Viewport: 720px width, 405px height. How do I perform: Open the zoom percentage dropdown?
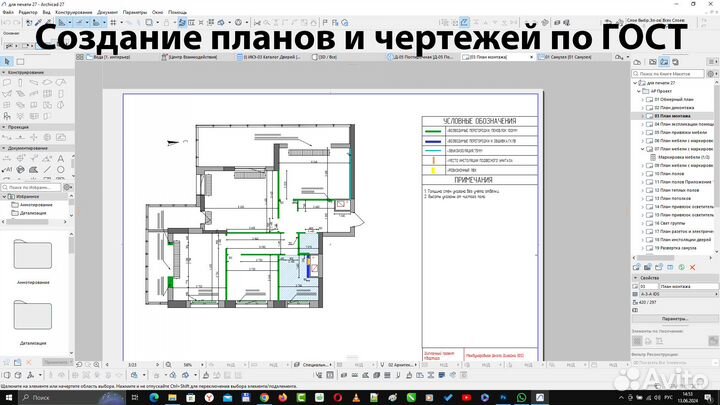click(x=202, y=365)
